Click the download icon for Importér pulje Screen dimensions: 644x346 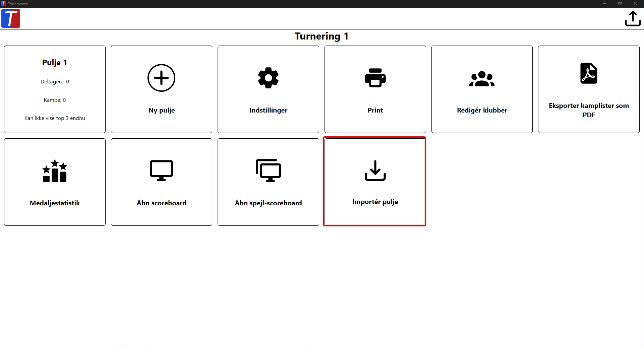click(375, 170)
